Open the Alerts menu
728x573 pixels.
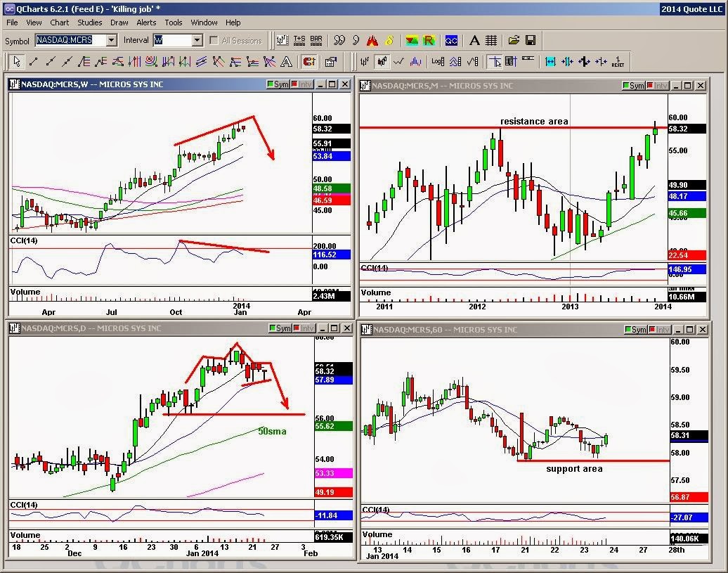pyautogui.click(x=146, y=22)
